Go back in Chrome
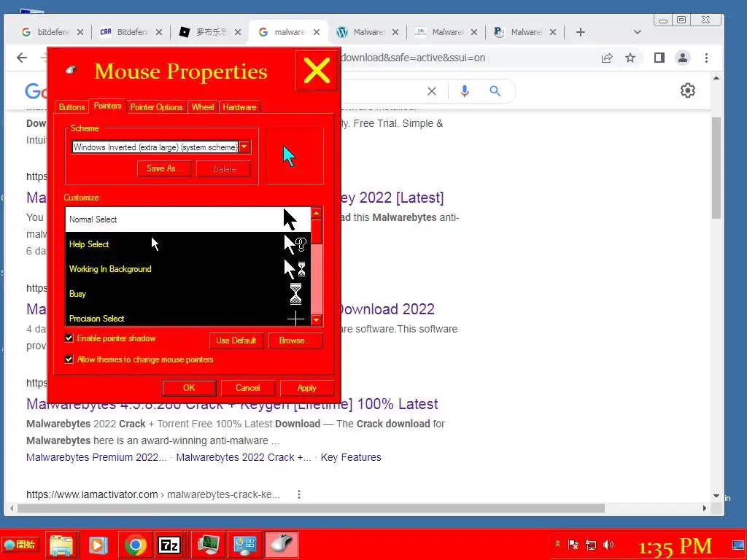 click(22, 58)
